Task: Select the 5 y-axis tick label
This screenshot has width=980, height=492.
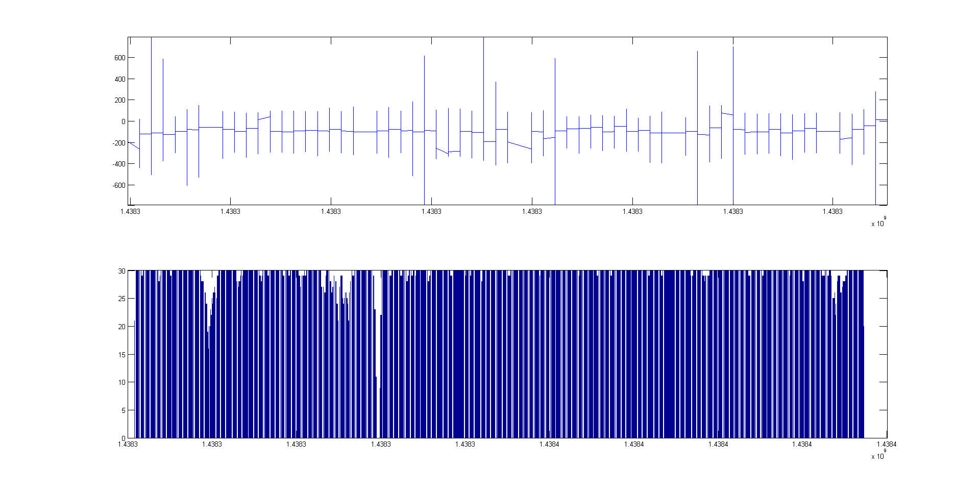Action: [x=124, y=410]
